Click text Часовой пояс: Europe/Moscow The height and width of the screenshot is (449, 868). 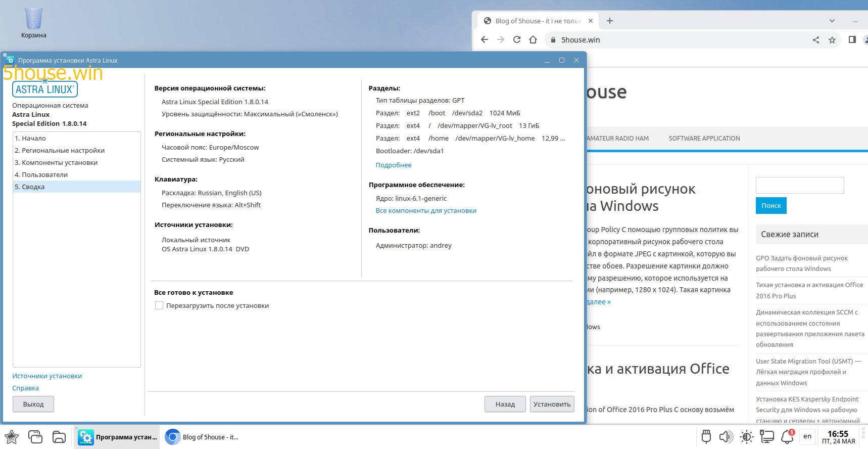point(210,148)
